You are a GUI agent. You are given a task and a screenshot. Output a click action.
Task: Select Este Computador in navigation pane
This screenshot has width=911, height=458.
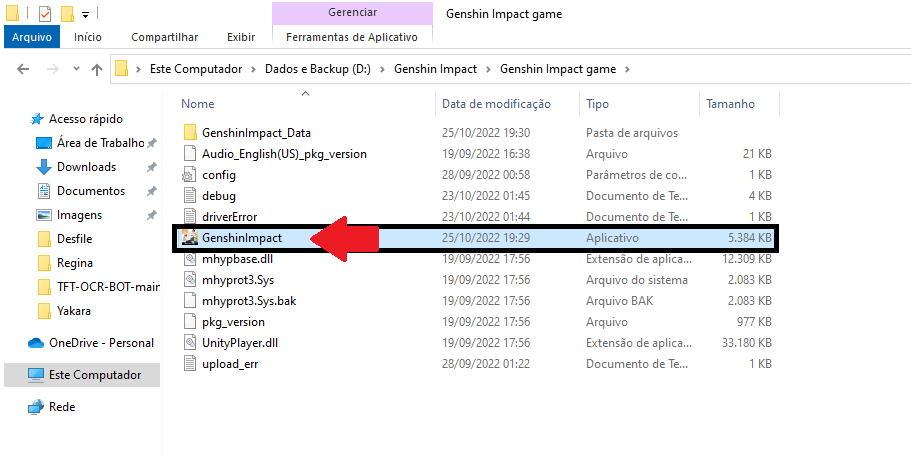pyautogui.click(x=82, y=375)
